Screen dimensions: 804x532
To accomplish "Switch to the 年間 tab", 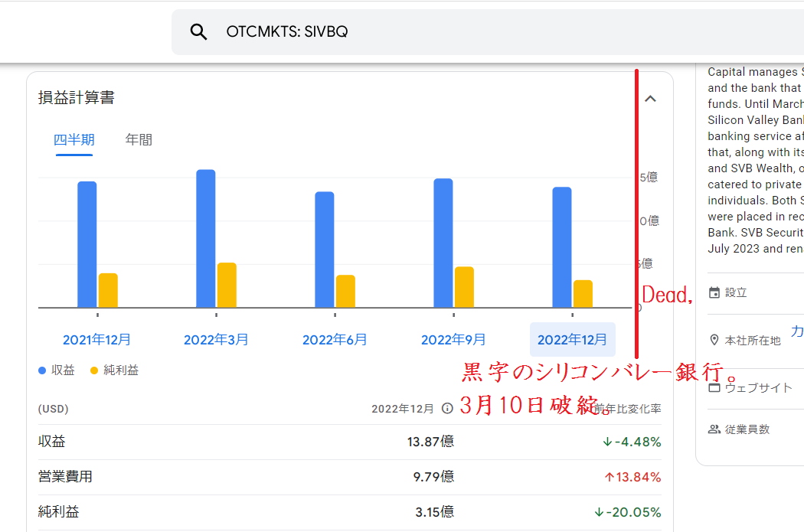I will pos(138,139).
